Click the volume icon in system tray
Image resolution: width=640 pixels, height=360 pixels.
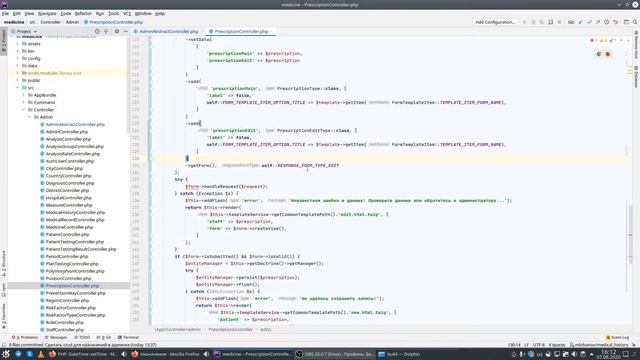574,354
